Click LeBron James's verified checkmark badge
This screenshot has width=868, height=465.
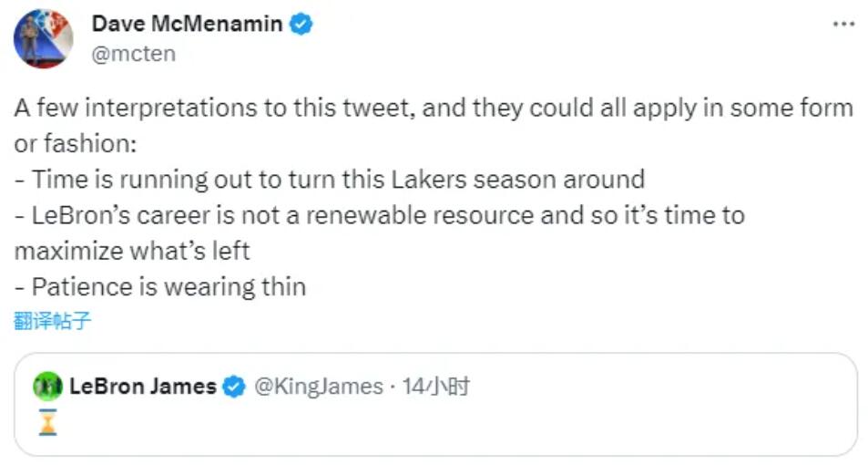click(x=234, y=387)
